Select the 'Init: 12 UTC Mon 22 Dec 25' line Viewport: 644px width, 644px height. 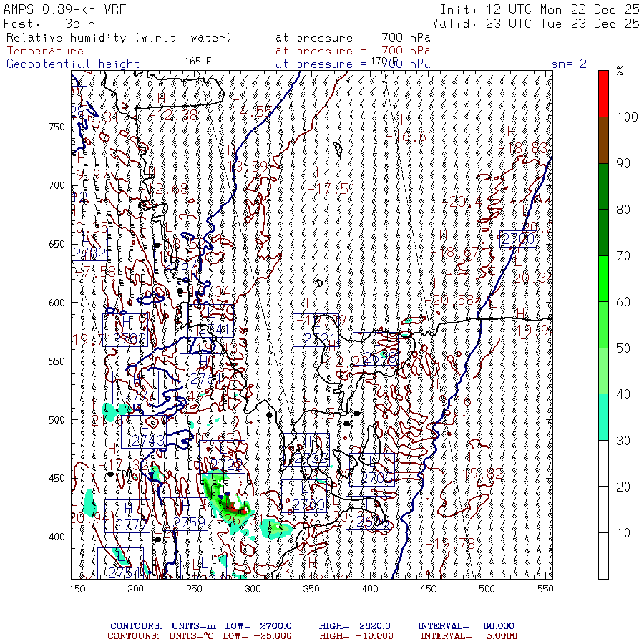click(x=540, y=9)
